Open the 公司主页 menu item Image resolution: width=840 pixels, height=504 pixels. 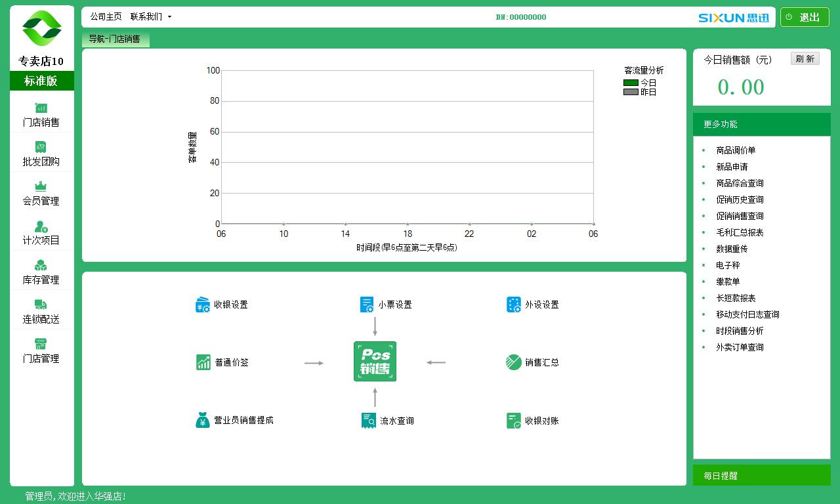[x=106, y=17]
